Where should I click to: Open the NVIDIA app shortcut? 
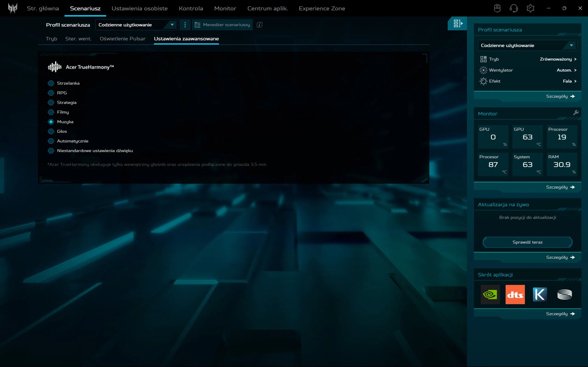(490, 295)
